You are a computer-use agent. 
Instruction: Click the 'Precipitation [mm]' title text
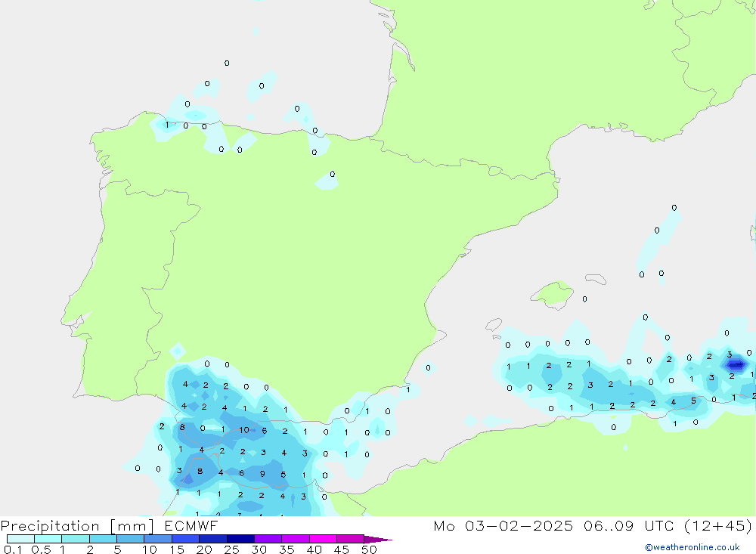77,526
